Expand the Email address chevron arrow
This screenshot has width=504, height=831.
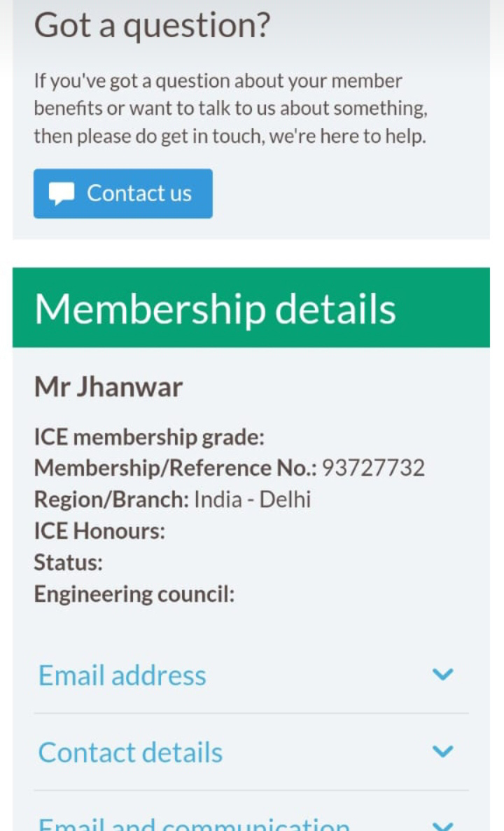tap(443, 675)
